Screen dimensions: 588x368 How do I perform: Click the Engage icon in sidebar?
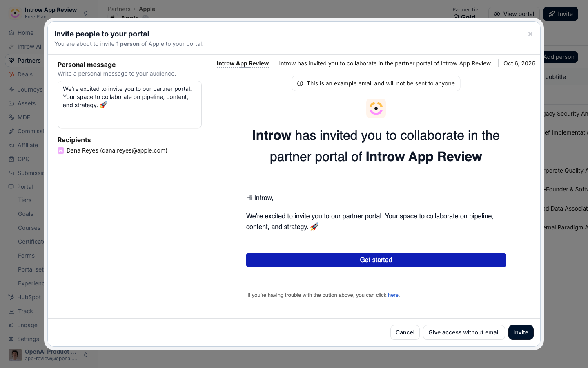click(11, 325)
